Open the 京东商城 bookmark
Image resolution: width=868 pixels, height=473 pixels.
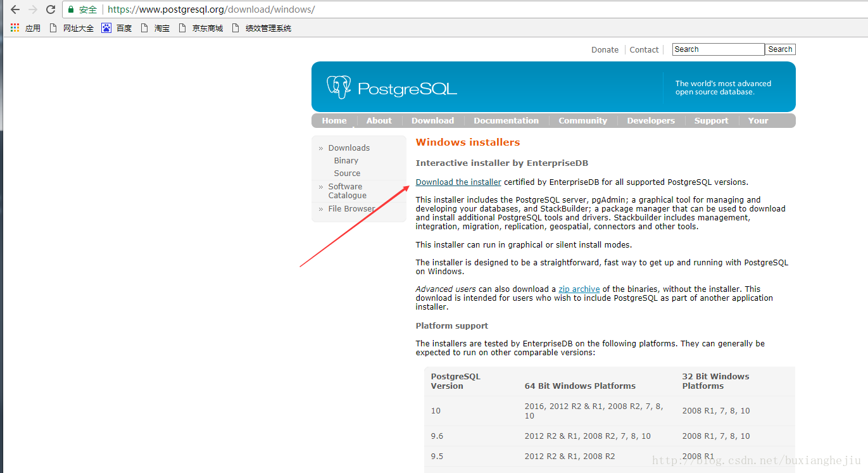pos(201,28)
